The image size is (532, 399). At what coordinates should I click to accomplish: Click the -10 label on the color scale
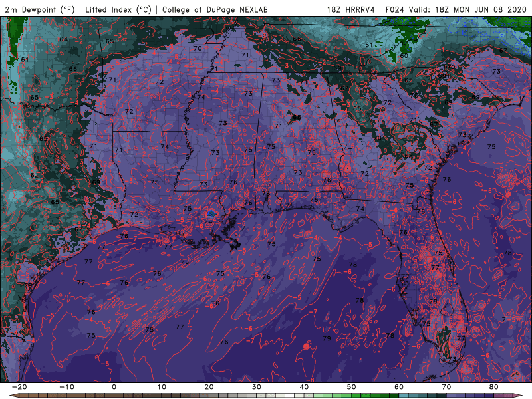point(66,387)
